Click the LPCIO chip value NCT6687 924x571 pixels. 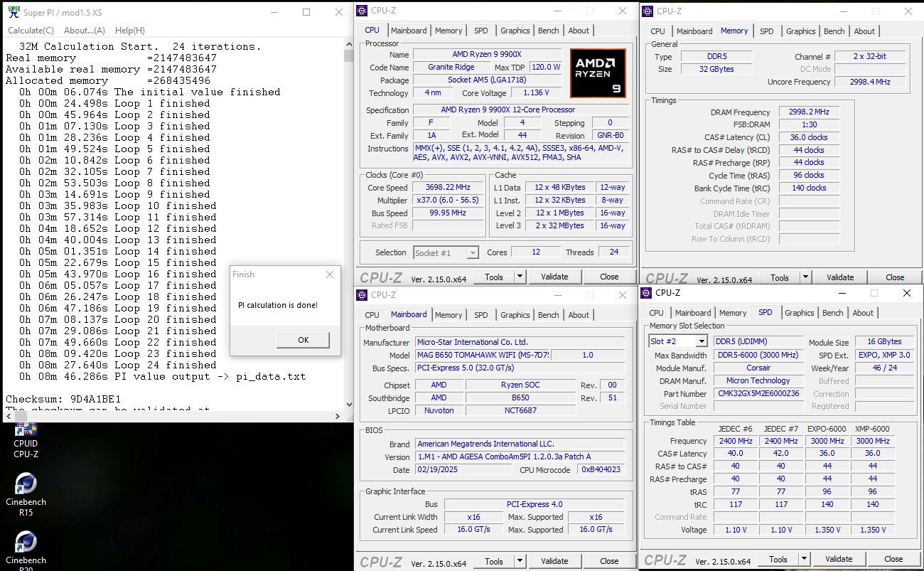(520, 410)
